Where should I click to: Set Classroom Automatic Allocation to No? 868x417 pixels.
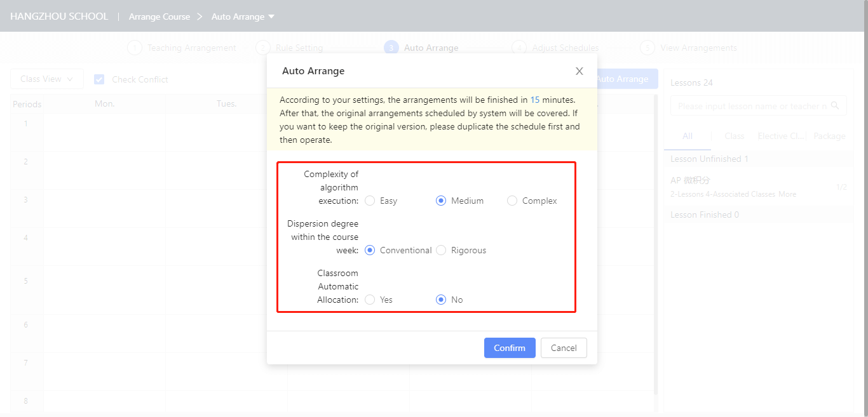tap(441, 300)
